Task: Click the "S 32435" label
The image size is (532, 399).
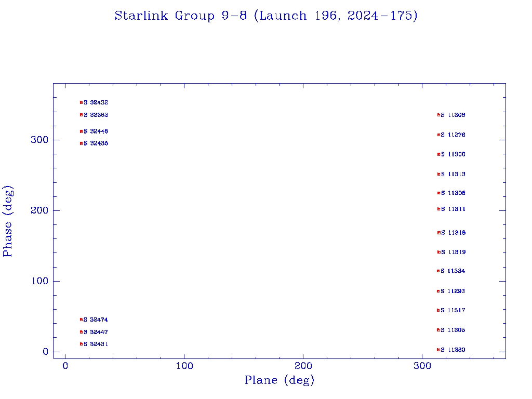Action: (x=96, y=143)
